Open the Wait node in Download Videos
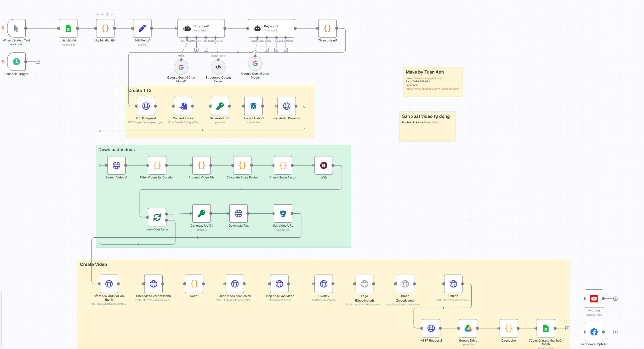Image resolution: width=644 pixels, height=349 pixels. [324, 166]
